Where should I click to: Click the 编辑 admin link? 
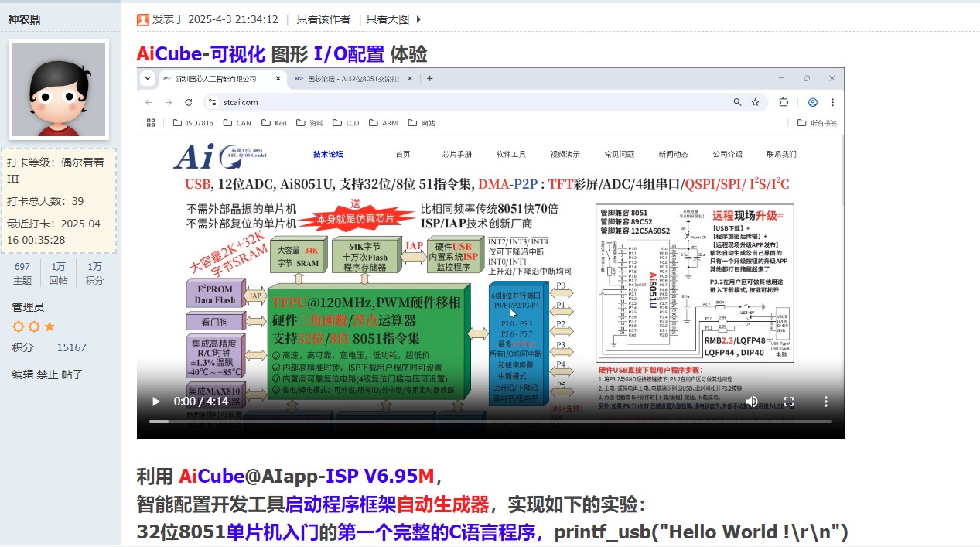(x=22, y=374)
